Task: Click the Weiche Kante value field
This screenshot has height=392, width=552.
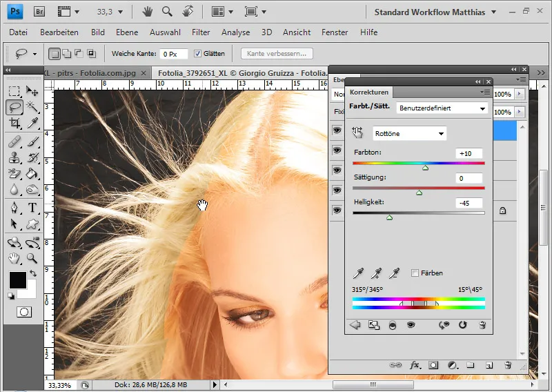Action: (174, 54)
